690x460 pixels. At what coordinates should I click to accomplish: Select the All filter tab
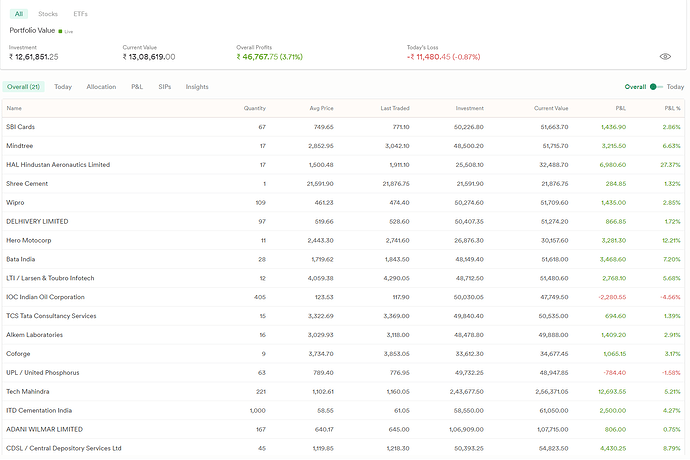(x=19, y=14)
